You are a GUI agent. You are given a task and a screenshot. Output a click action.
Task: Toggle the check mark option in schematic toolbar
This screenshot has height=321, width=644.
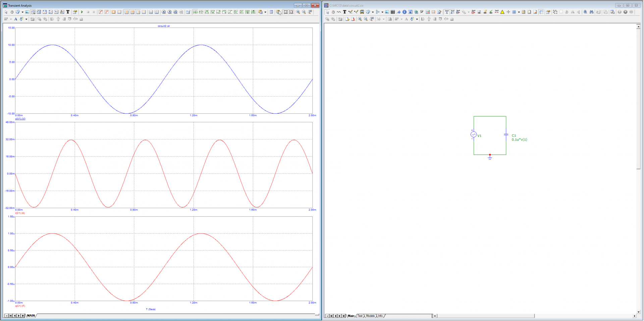(x=422, y=12)
